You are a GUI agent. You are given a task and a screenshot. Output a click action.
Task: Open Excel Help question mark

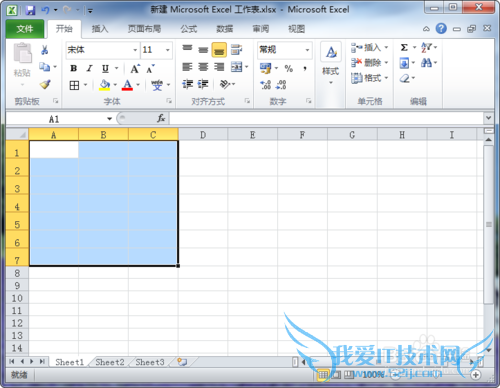[441, 29]
